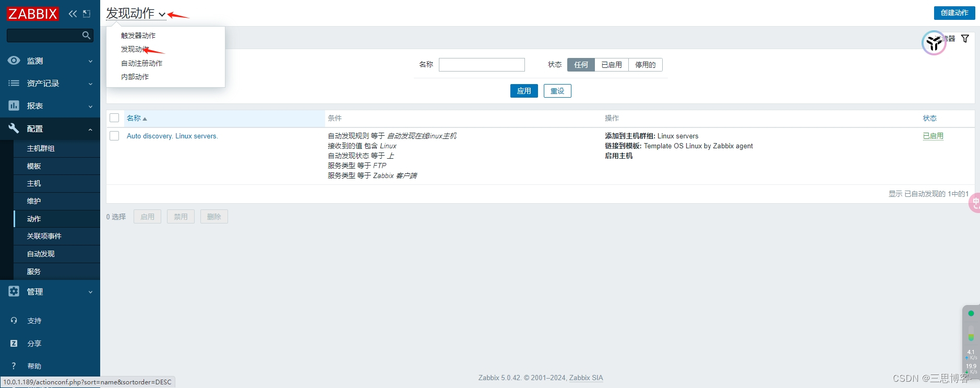Click the text 链接到模板: Template OS Linux by Zabbix agent
This screenshot has height=388, width=980.
point(679,146)
